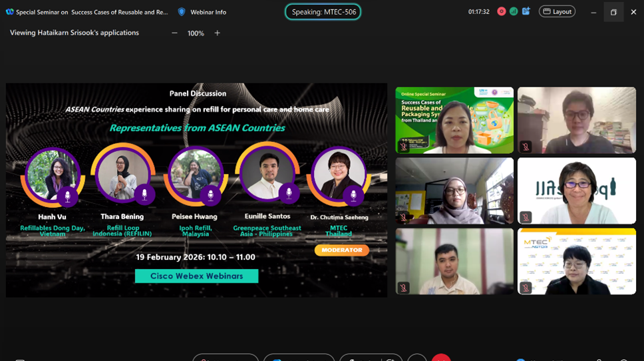644x361 pixels.
Task: Click the Special Seminar meeting title
Action: 92,12
